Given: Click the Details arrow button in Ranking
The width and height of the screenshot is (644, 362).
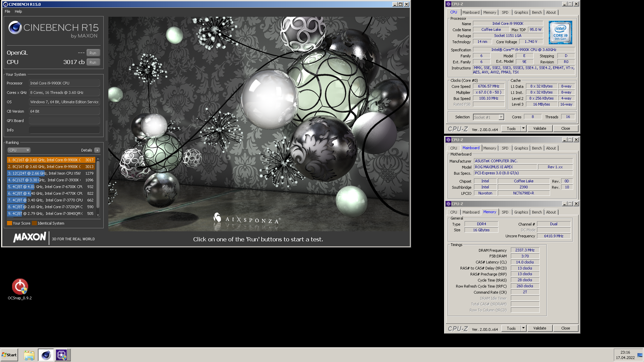Looking at the screenshot, I should pyautogui.click(x=97, y=150).
